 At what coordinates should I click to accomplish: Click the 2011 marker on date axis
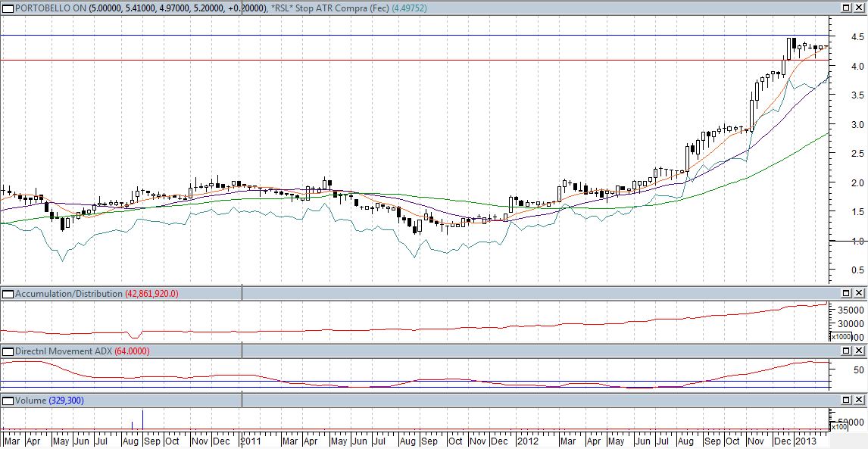pyautogui.click(x=251, y=441)
